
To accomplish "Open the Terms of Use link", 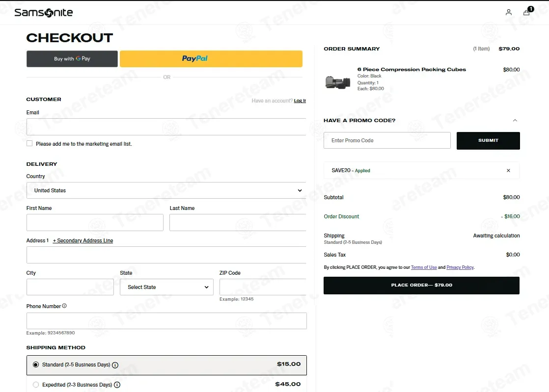I will (x=424, y=267).
